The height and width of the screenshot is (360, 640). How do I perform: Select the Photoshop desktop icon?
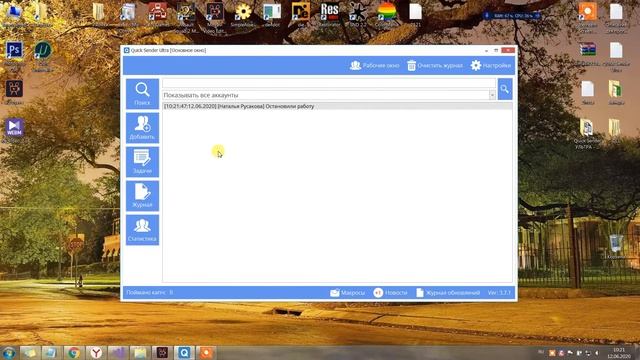(14, 52)
